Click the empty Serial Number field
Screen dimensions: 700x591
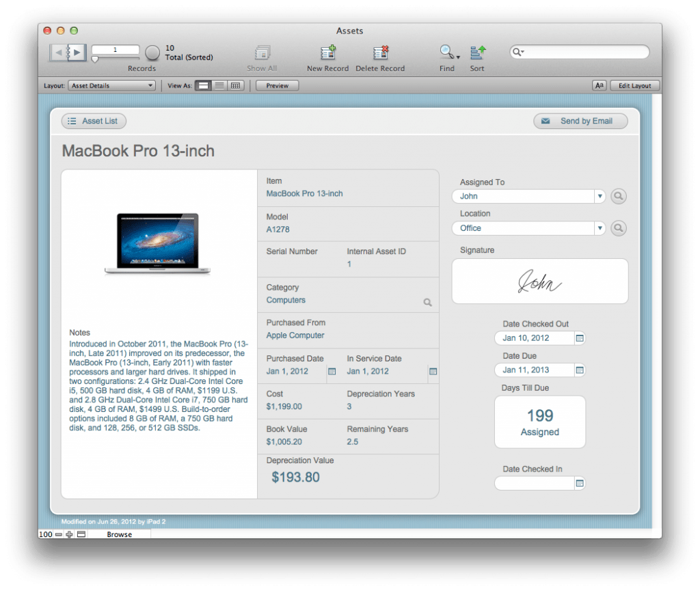pyautogui.click(x=301, y=264)
